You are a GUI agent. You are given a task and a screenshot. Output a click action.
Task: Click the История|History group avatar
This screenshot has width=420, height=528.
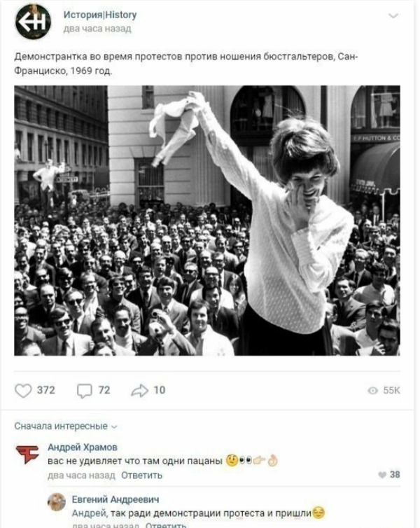(x=33, y=22)
